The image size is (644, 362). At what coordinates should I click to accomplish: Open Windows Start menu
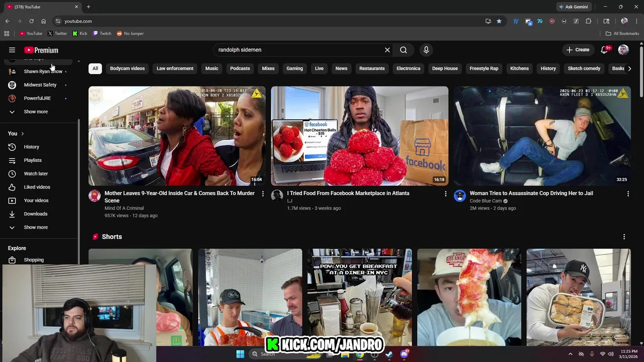[240, 354]
